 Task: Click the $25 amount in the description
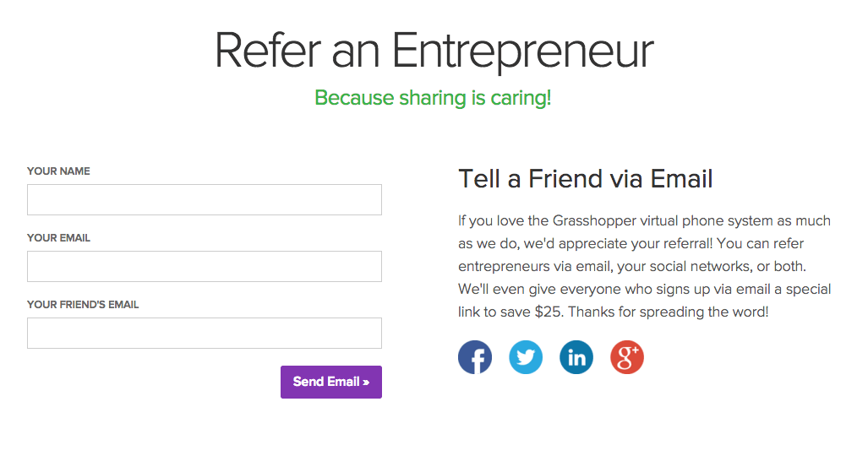549,312
